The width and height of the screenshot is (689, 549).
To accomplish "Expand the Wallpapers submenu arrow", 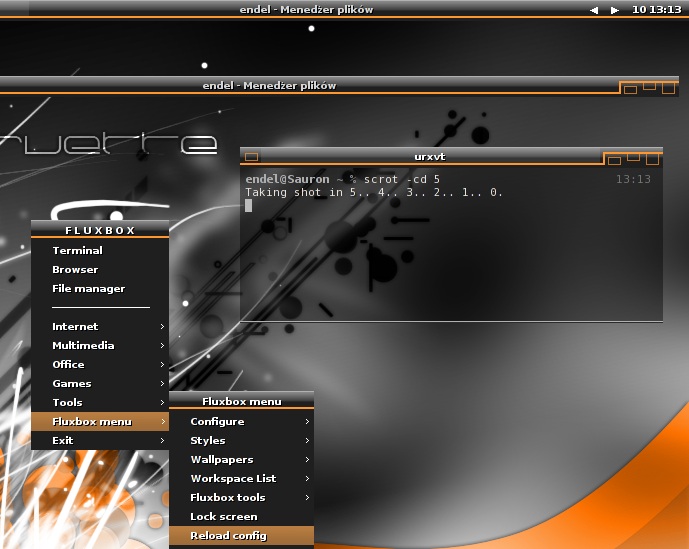I will pyautogui.click(x=307, y=459).
